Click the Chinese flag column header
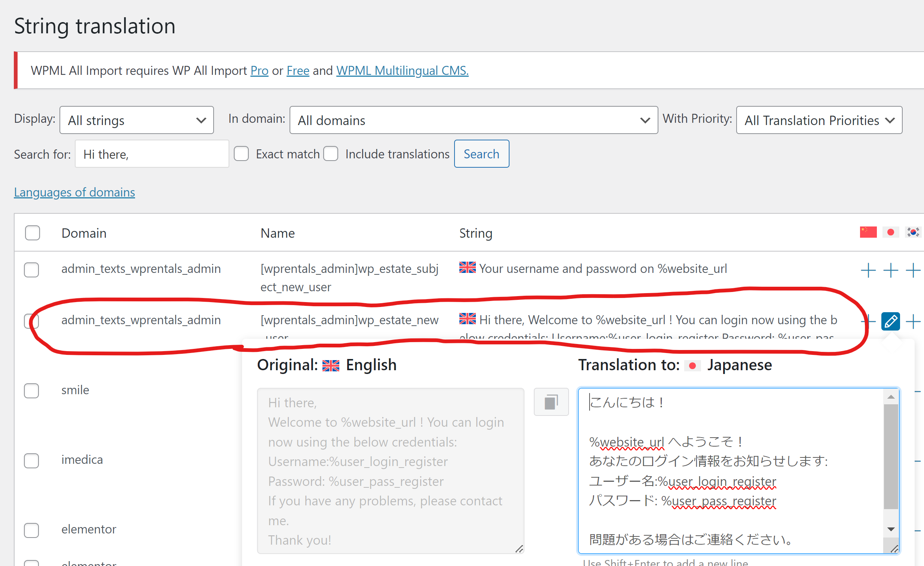Viewport: 924px width, 566px height. pos(868,232)
